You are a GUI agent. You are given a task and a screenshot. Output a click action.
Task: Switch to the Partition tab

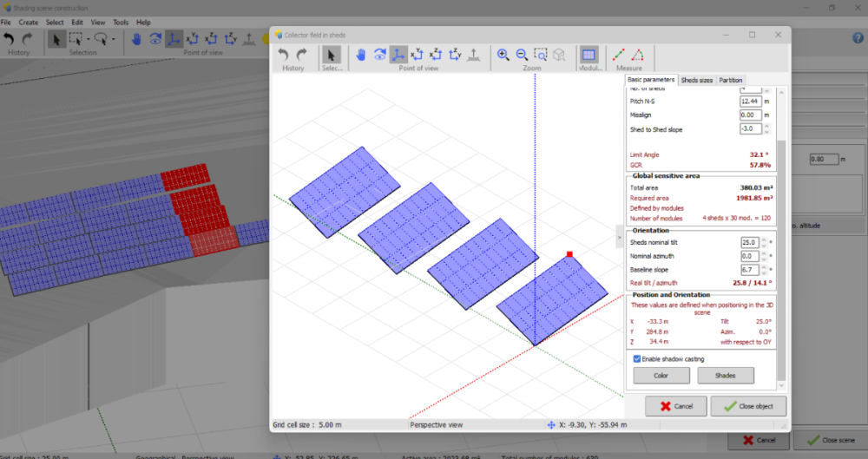pos(731,80)
